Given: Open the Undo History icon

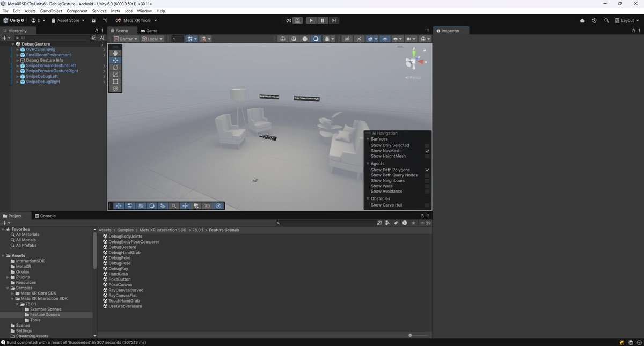Looking at the screenshot, I should coord(594,20).
